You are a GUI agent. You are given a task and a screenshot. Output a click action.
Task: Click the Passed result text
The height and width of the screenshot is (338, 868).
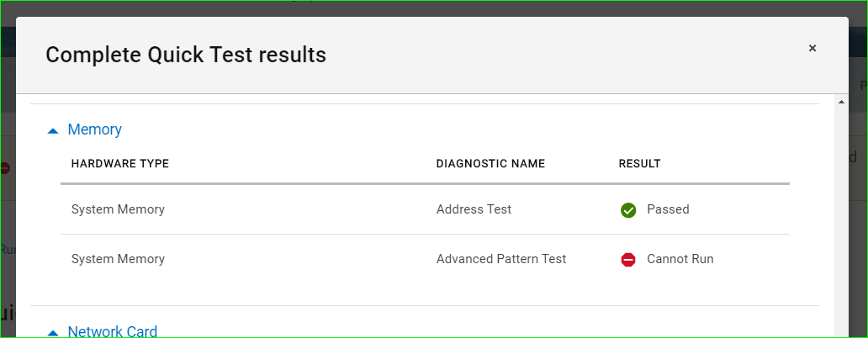[668, 209]
